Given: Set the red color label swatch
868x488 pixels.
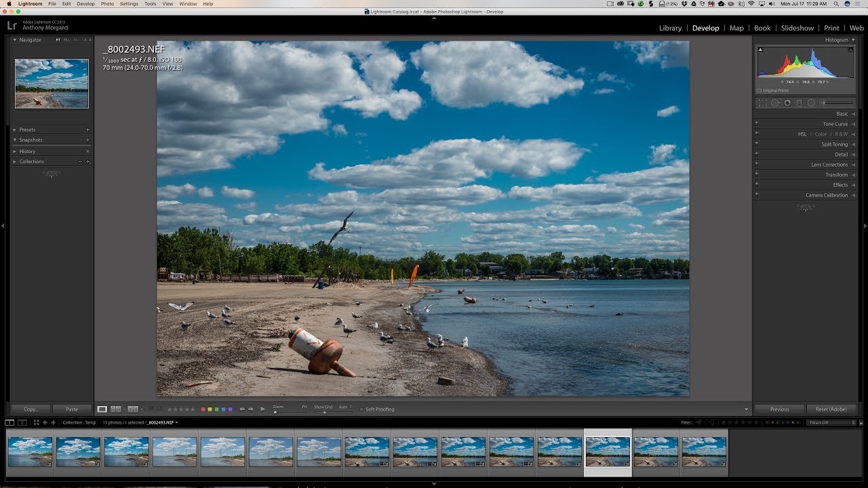Looking at the screenshot, I should pyautogui.click(x=203, y=409).
